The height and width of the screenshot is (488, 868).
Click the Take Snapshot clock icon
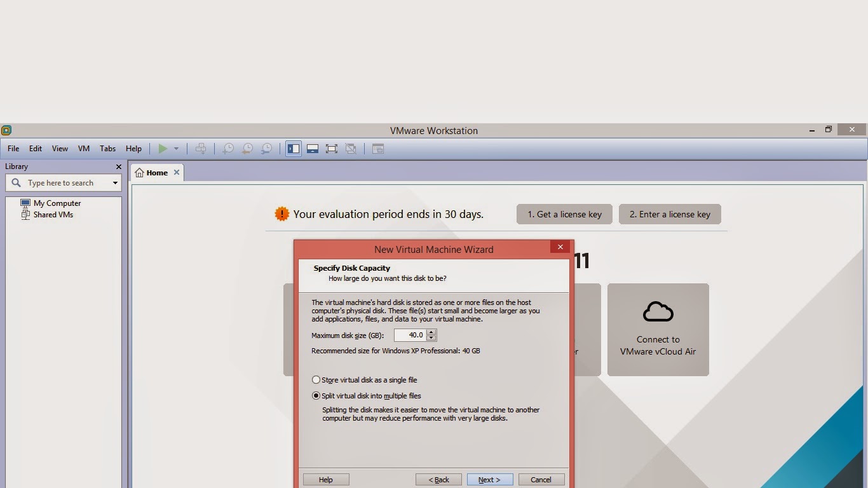click(228, 149)
